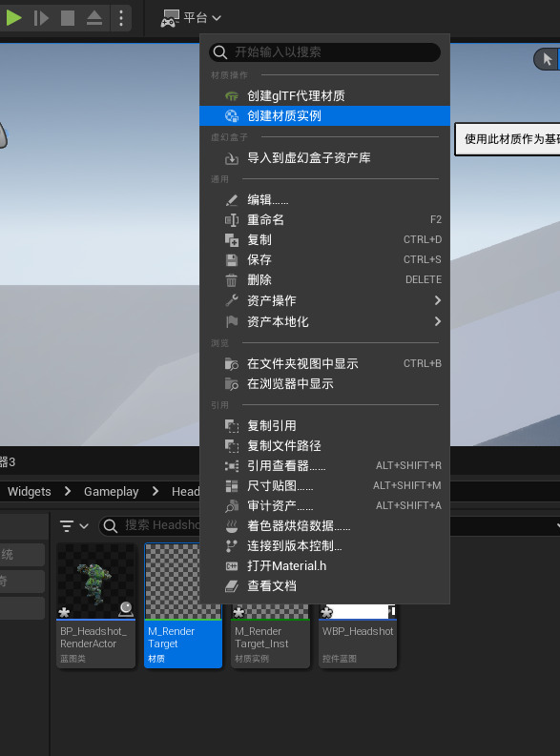Screen dimensions: 560x756
Task: Expand chevron after Gameplay breadcrumb
Action: 156,491
